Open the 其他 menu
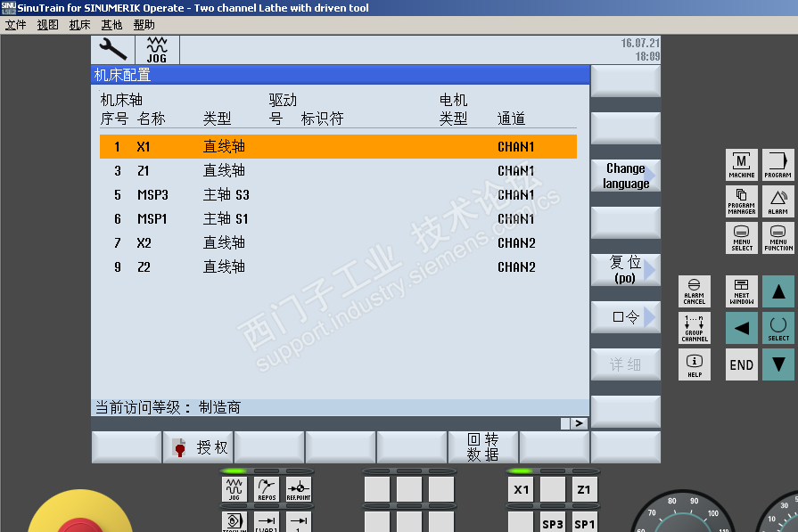Screen dimensions: 798x532 point(111,25)
